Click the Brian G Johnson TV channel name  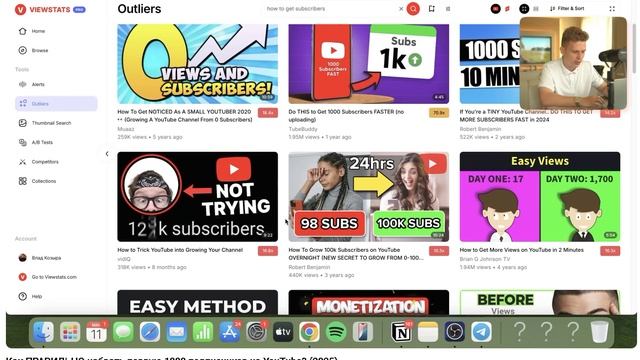[x=485, y=259]
